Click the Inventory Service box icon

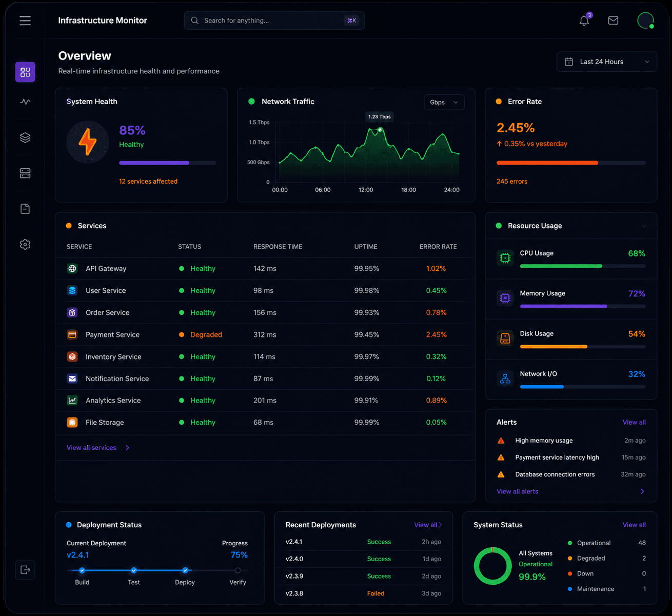[72, 356]
